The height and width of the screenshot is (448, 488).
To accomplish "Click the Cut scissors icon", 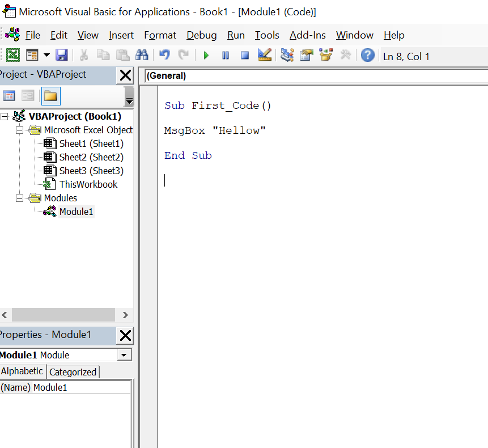I will pos(83,56).
